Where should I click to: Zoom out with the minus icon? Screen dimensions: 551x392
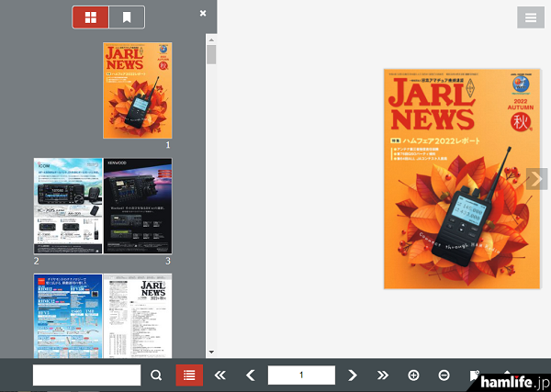444,375
